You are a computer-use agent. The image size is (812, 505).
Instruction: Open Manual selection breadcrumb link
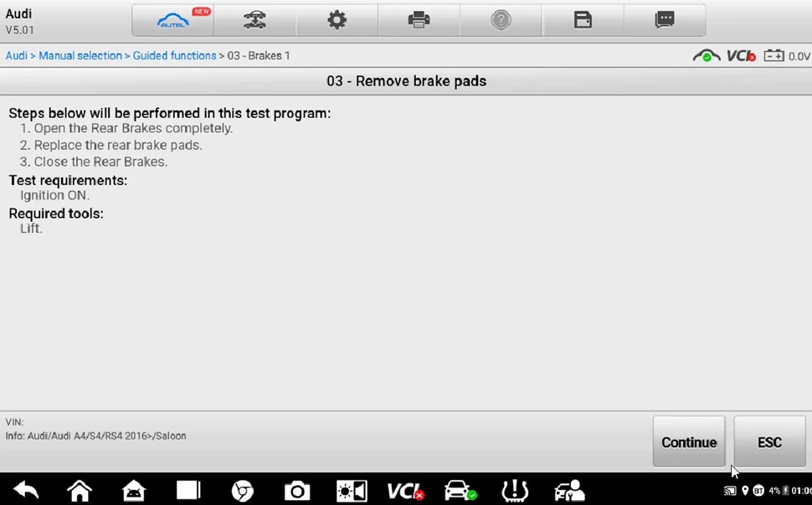click(80, 55)
